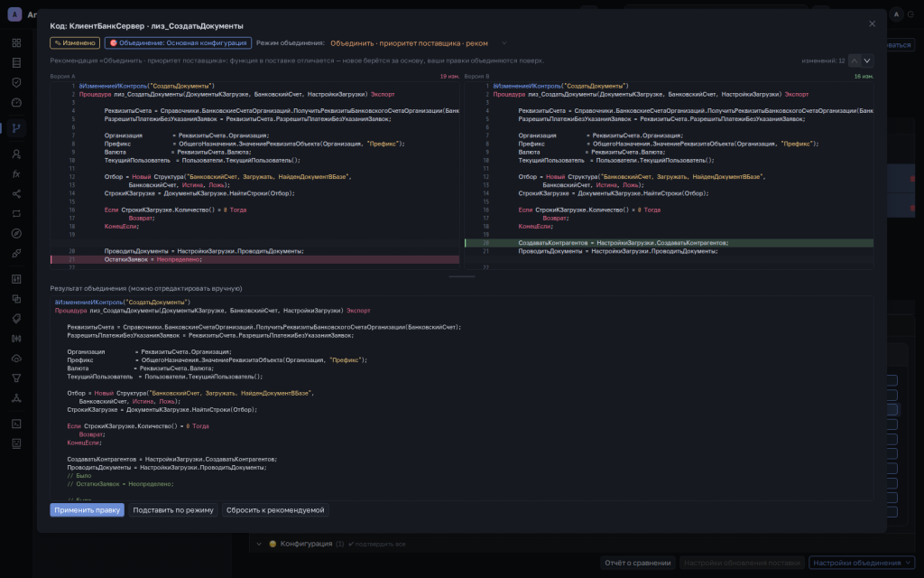Go to next change with down arrow

867,61
